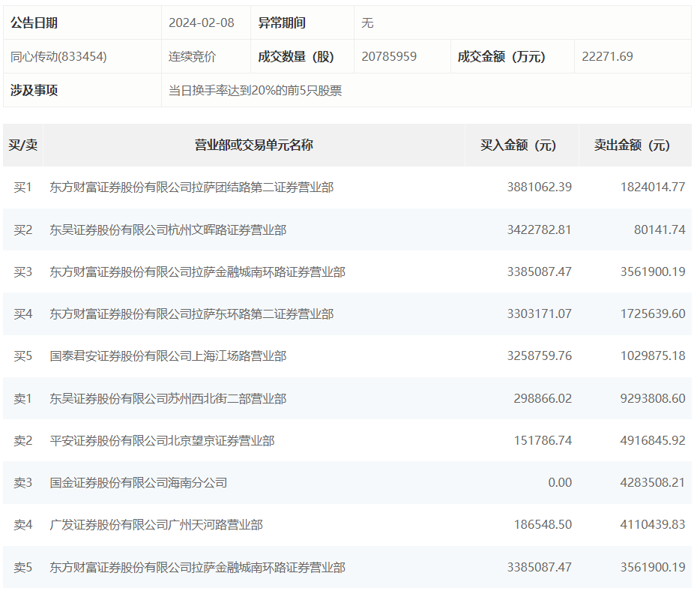Screen dimensions: 700x600
Task: Click the 买4 rank label
Action: point(22,314)
